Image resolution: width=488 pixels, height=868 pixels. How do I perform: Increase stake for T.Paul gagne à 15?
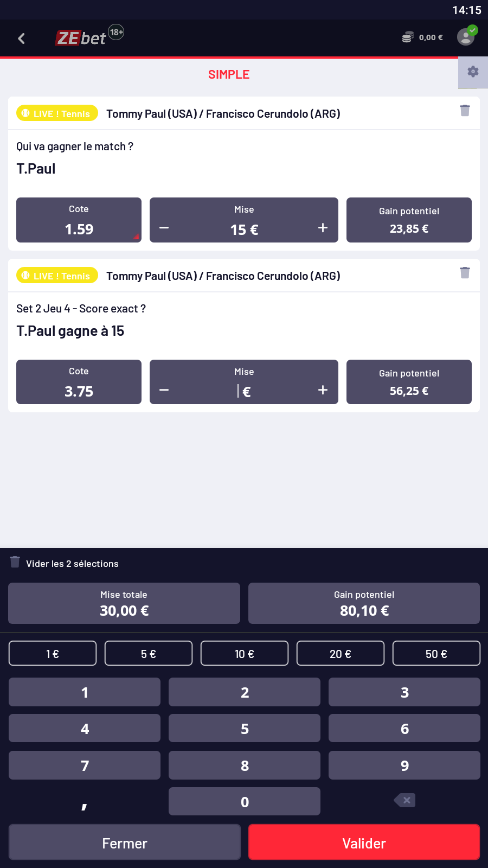tap(323, 390)
